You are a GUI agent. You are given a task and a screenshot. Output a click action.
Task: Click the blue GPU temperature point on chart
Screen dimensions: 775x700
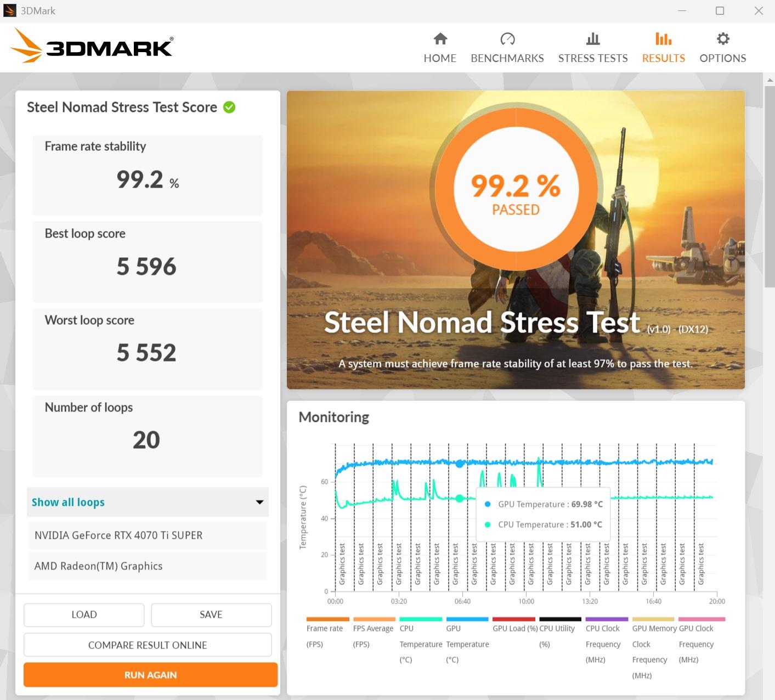460,464
